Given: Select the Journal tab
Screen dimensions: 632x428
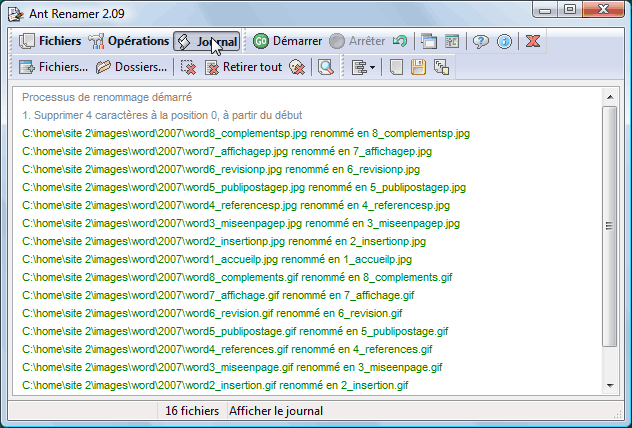Looking at the screenshot, I should [x=206, y=41].
